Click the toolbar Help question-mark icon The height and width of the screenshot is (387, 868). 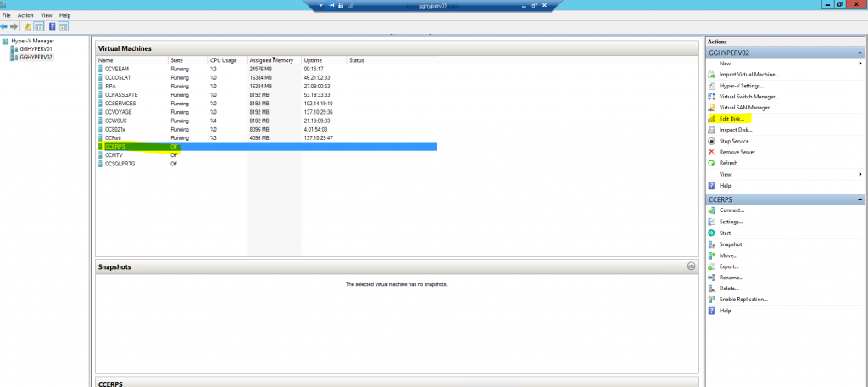(53, 26)
